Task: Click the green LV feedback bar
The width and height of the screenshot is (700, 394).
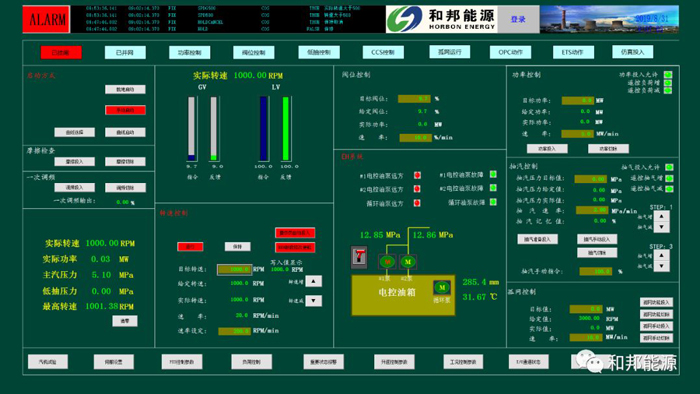Action: coord(286,129)
